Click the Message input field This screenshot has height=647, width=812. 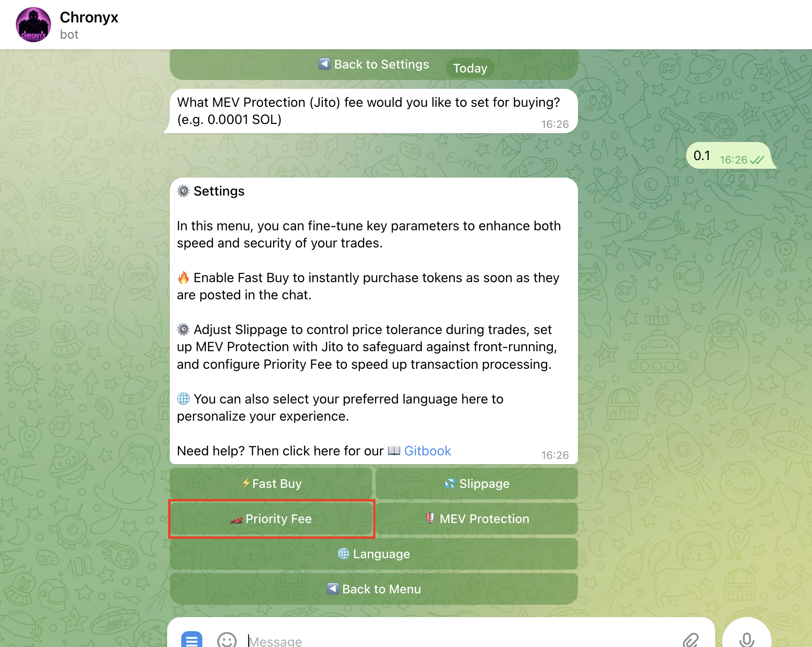396,640
